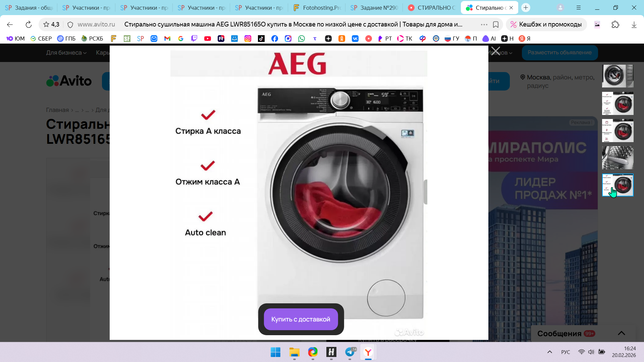Show hidden system tray icons
The width and height of the screenshot is (644, 362).
click(549, 352)
